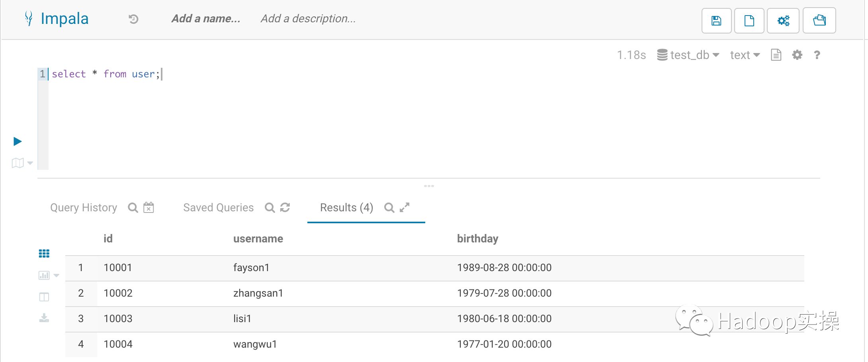Click the editor resize handle dots
The image size is (868, 362).
(x=429, y=186)
